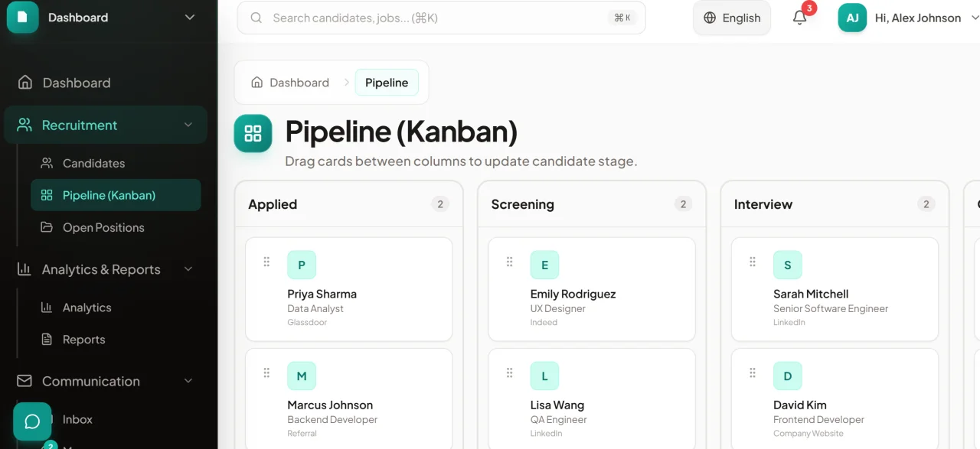This screenshot has height=449, width=980.
Task: Click the Interview column count badge
Action: pyautogui.click(x=926, y=204)
